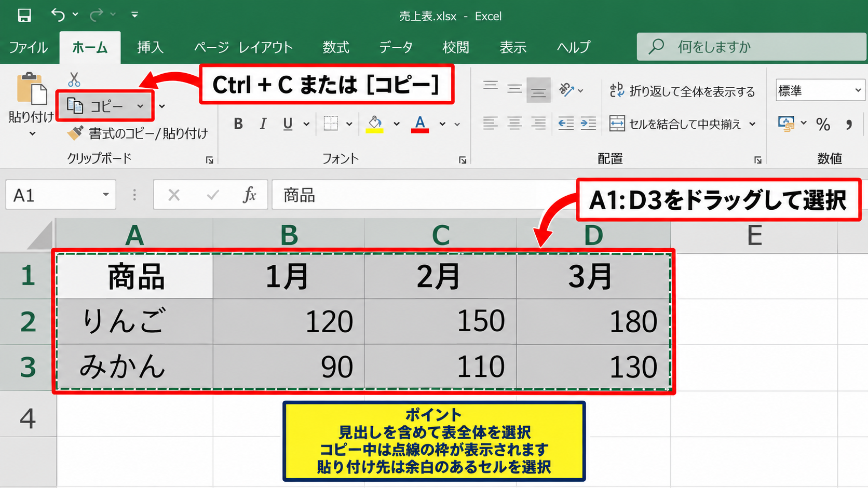Select the column E header
The image size is (868, 488).
[x=754, y=235]
